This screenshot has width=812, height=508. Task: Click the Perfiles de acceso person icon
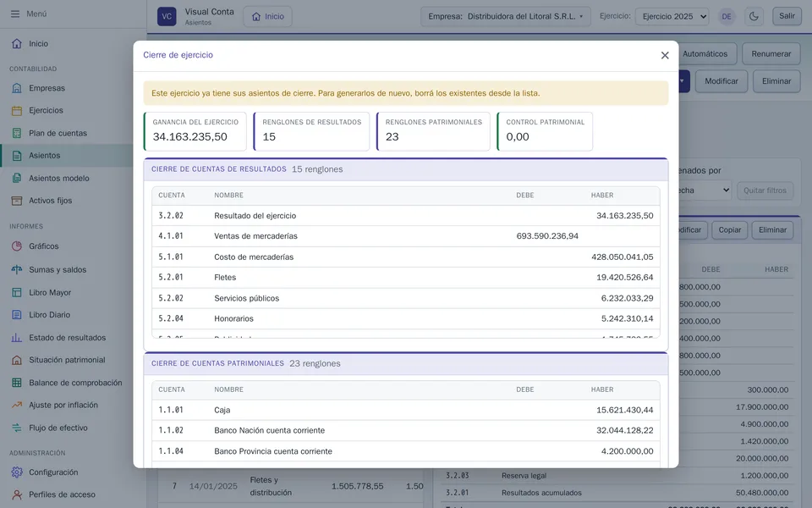coord(17,494)
